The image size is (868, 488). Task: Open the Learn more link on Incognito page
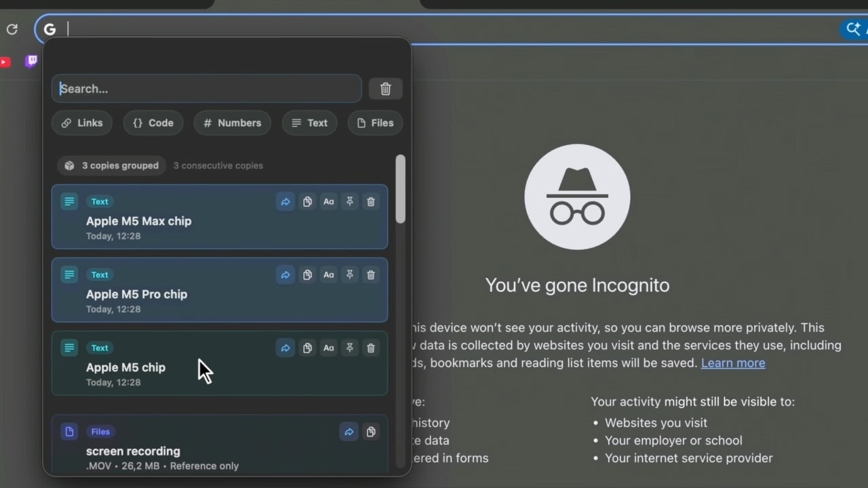click(733, 363)
